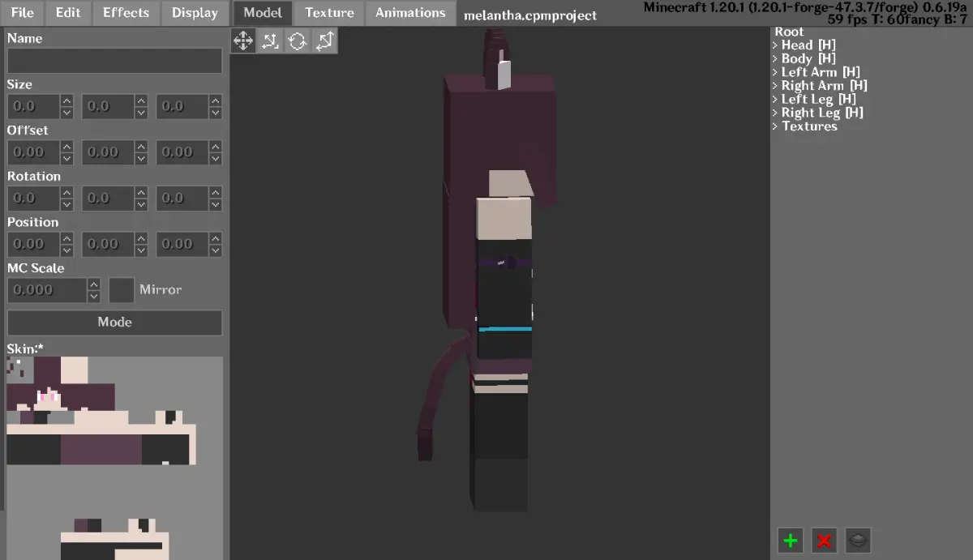Decrease the Size Z value with down arrow

pos(215,113)
